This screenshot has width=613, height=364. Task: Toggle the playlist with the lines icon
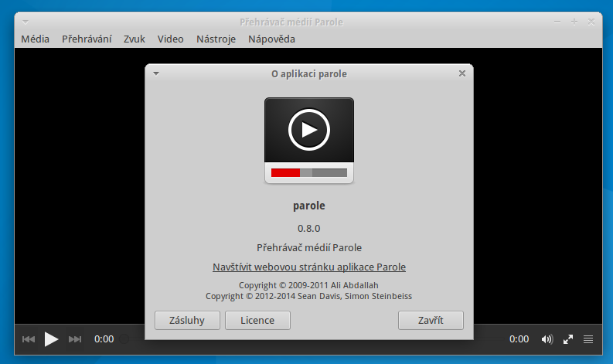[x=588, y=339]
